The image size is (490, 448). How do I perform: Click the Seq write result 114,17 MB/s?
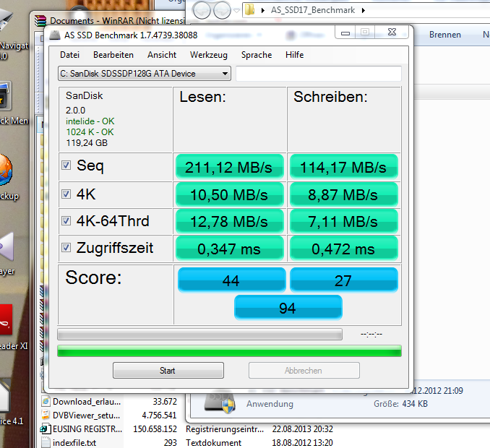click(344, 167)
